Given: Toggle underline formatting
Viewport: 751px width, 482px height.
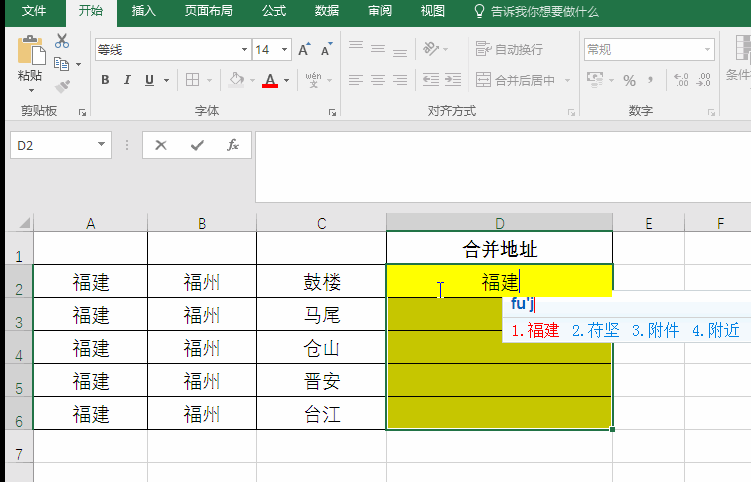Looking at the screenshot, I should pyautogui.click(x=149, y=80).
